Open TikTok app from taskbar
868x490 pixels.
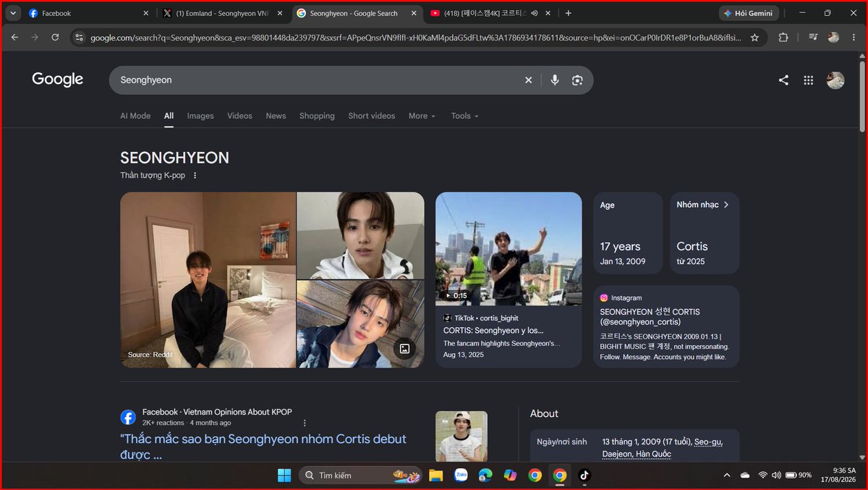[584, 475]
